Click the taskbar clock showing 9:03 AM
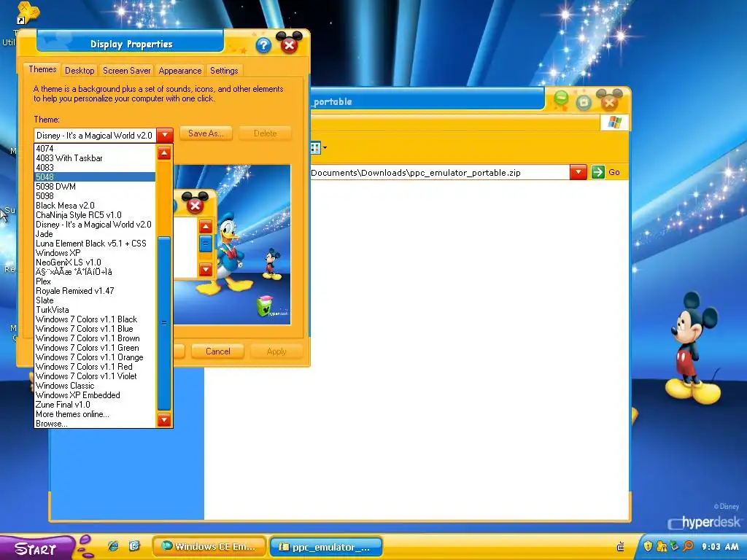This screenshot has width=747, height=560. tap(720, 547)
